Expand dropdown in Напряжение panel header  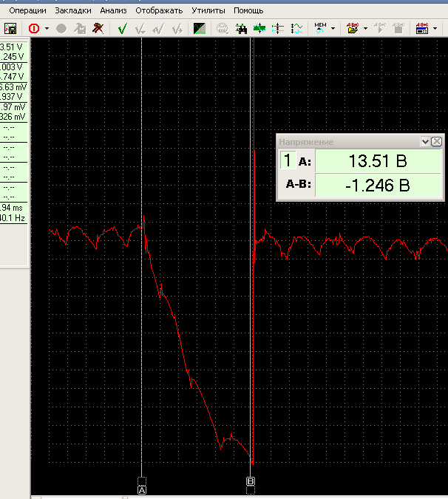click(x=424, y=141)
